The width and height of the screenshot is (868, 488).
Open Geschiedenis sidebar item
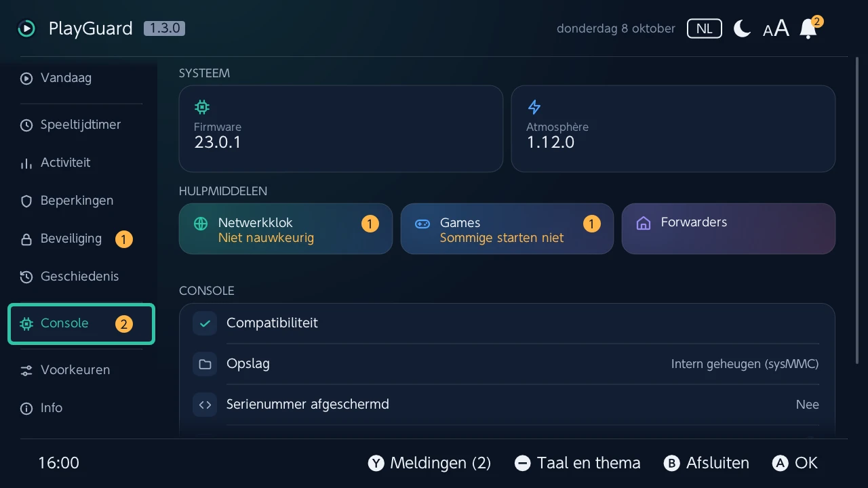point(81,277)
